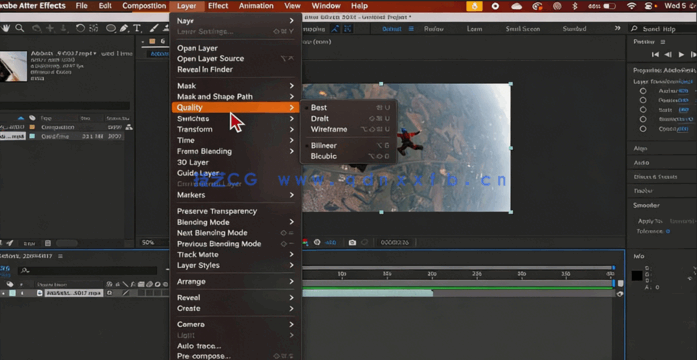The image size is (697, 360).
Task: Click the Search Help magnifier icon
Action: pyautogui.click(x=634, y=28)
